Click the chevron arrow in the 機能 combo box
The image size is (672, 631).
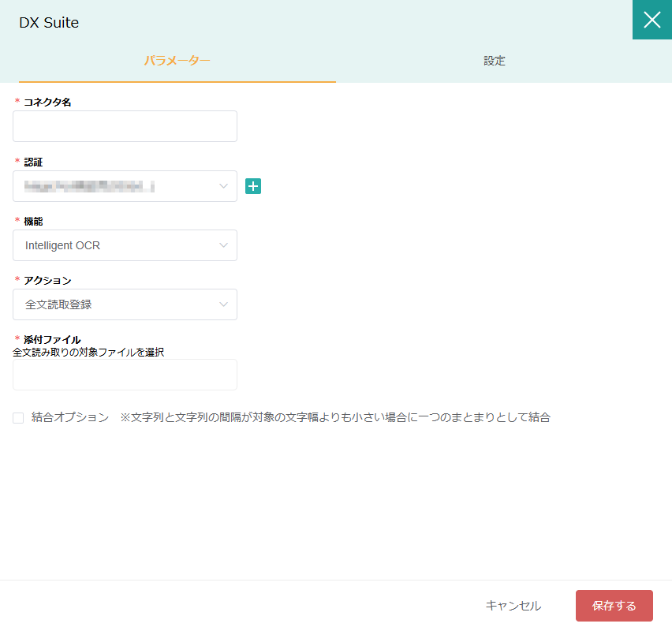223,245
